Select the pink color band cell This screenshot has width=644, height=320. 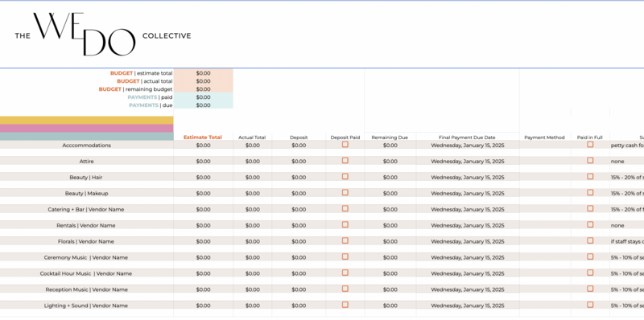pyautogui.click(x=87, y=129)
